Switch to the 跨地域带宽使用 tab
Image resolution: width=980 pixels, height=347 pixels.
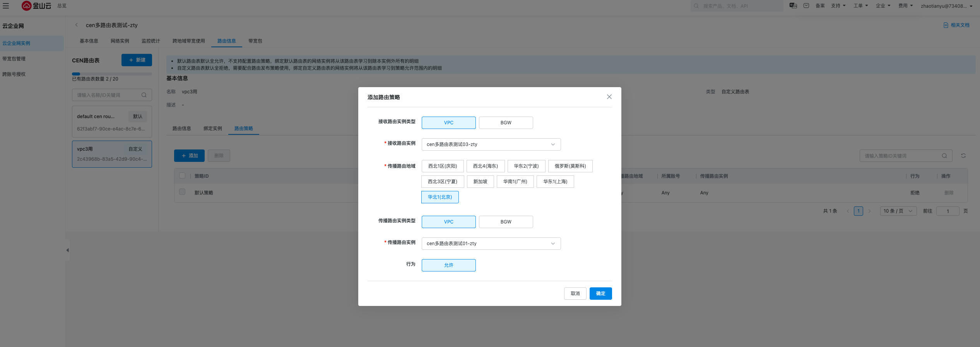click(189, 41)
